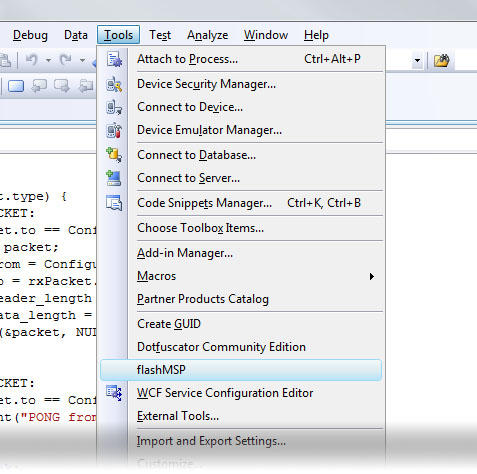Click the second speech bubble toolbar icon
This screenshot has width=477, height=474.
62,86
